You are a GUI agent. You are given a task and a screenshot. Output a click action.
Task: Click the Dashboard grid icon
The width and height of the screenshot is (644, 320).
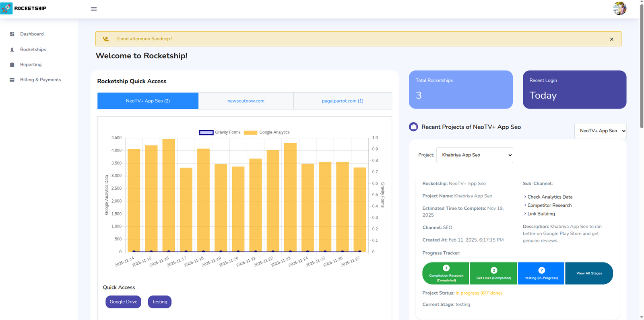pos(12,34)
